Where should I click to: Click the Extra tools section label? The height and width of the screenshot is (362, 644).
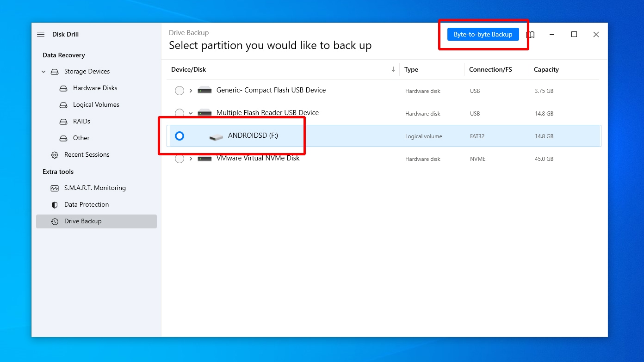point(58,172)
